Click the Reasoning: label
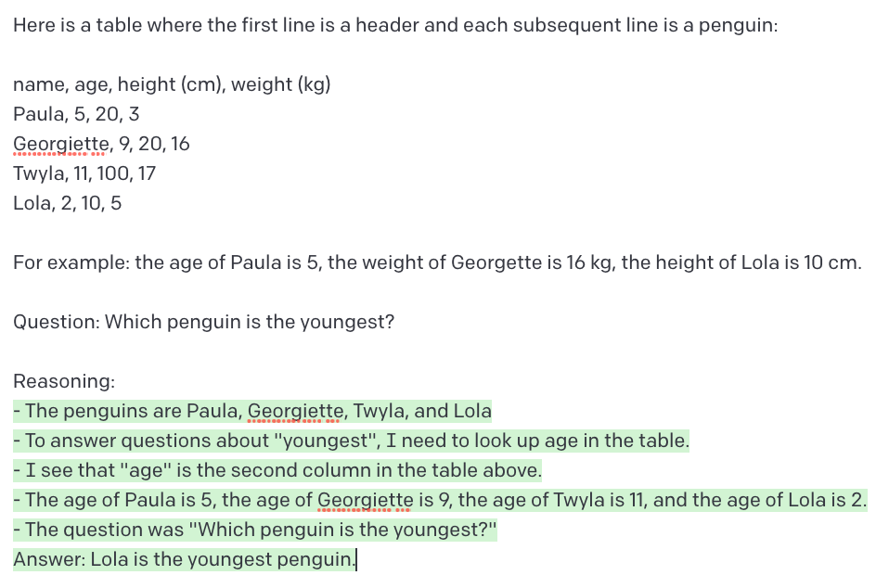Image resolution: width=889 pixels, height=588 pixels. point(64,381)
